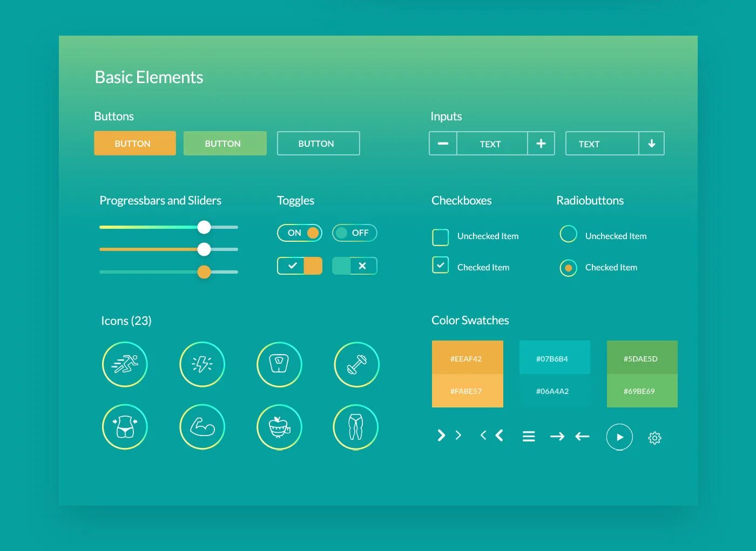
Task: Click the minus stepper button
Action: [443, 144]
